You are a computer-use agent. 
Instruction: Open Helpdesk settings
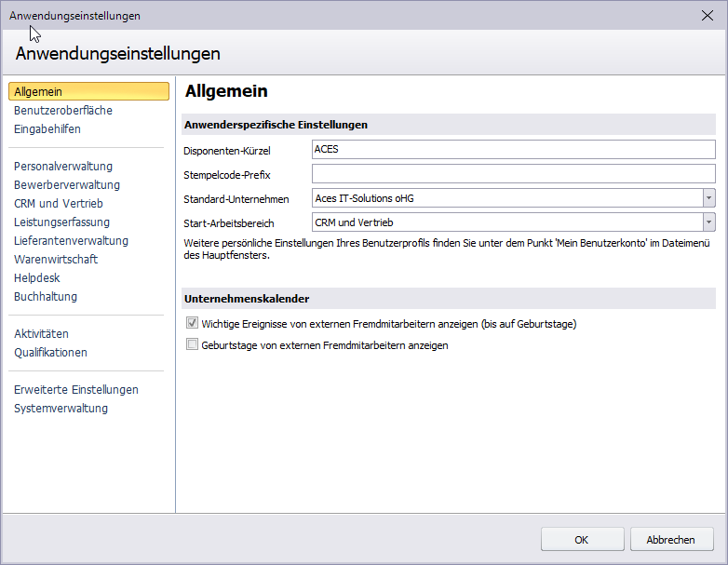coord(35,277)
